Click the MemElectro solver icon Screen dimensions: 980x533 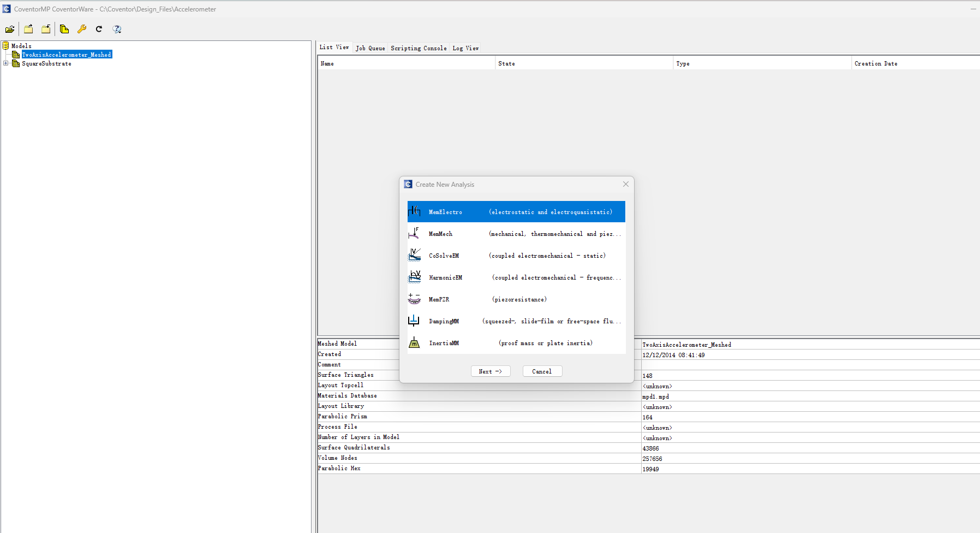tap(414, 211)
